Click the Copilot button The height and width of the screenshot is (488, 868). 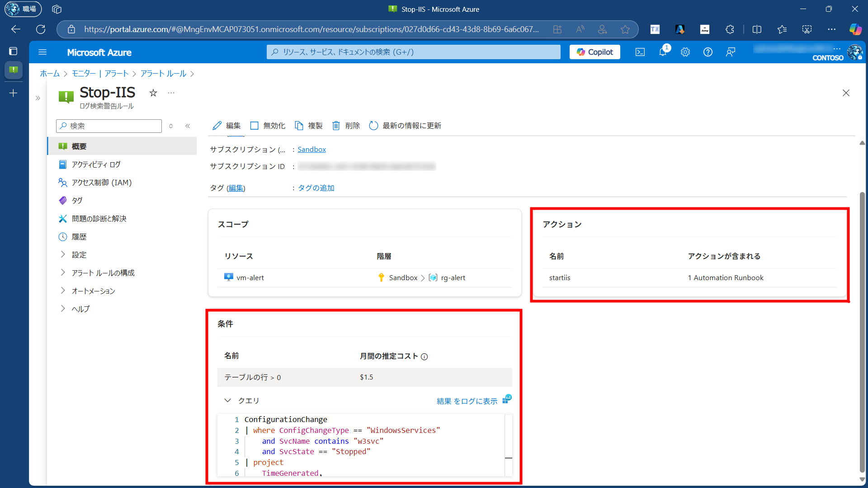coord(594,52)
